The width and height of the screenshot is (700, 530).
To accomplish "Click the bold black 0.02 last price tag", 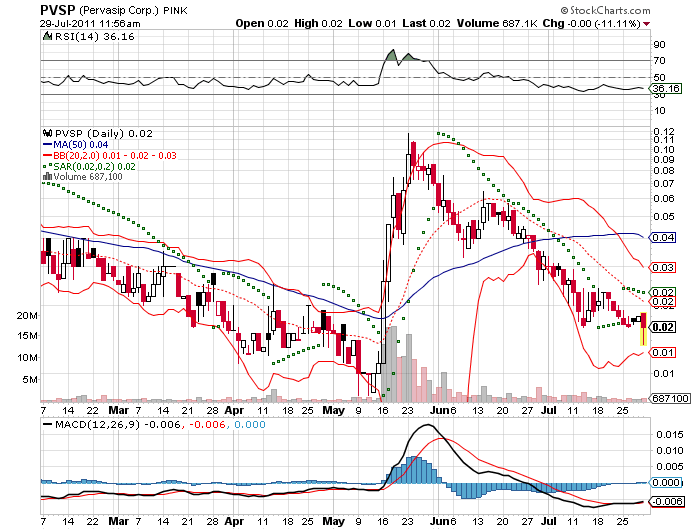I will pyautogui.click(x=663, y=327).
